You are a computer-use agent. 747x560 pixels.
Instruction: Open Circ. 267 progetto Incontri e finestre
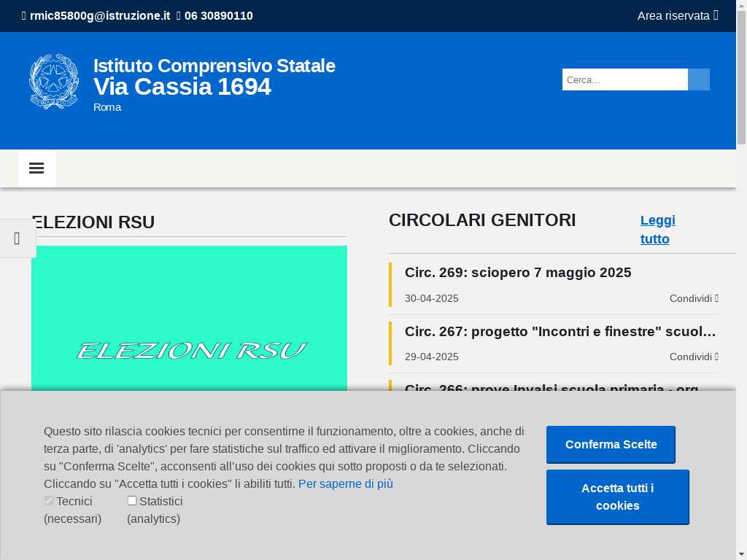coord(560,332)
